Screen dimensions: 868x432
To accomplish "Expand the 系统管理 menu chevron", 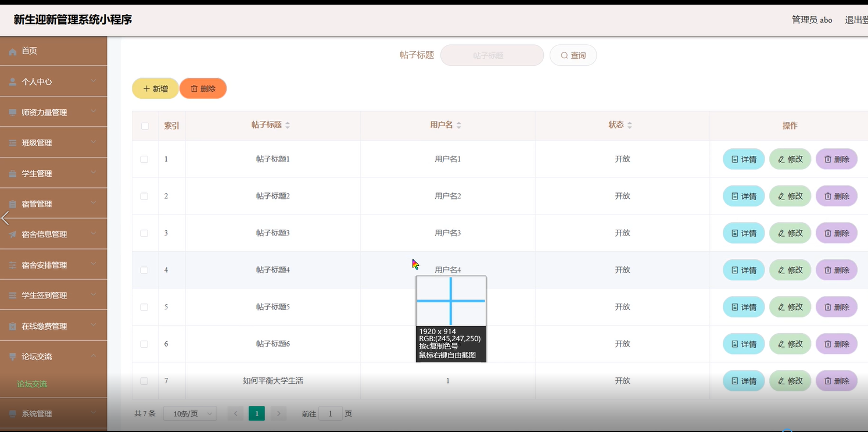I will point(94,413).
